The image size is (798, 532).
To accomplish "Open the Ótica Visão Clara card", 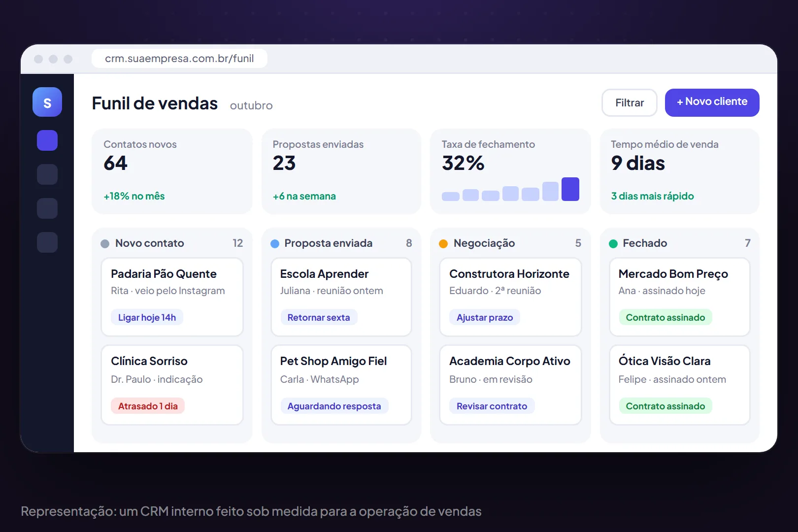I will click(x=680, y=385).
